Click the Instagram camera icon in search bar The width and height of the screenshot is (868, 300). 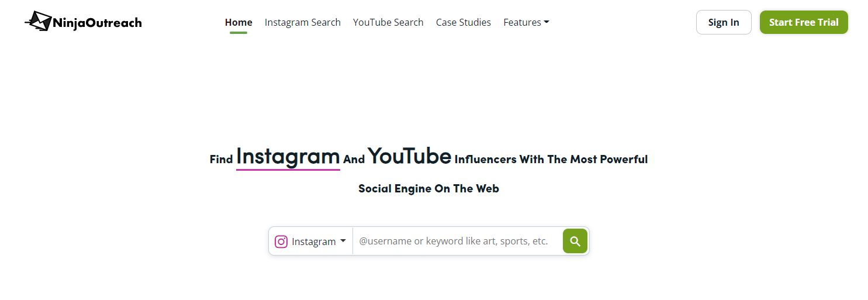[x=281, y=242]
